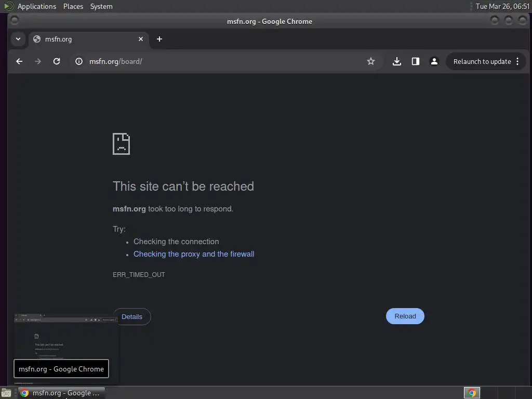532x399 pixels.
Task: Select the msfn.org tab
Action: pyautogui.click(x=88, y=39)
